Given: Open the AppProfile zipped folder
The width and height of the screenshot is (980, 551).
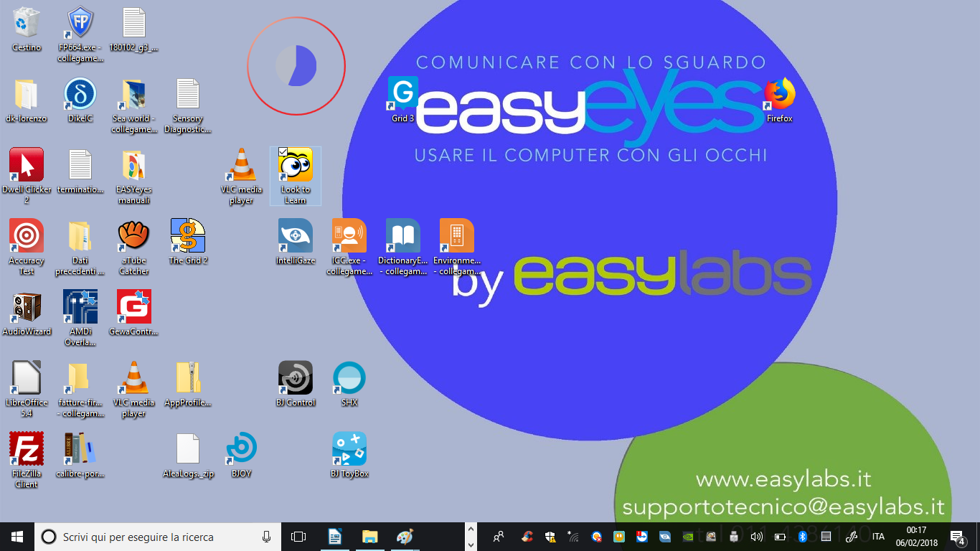Looking at the screenshot, I should click(188, 385).
